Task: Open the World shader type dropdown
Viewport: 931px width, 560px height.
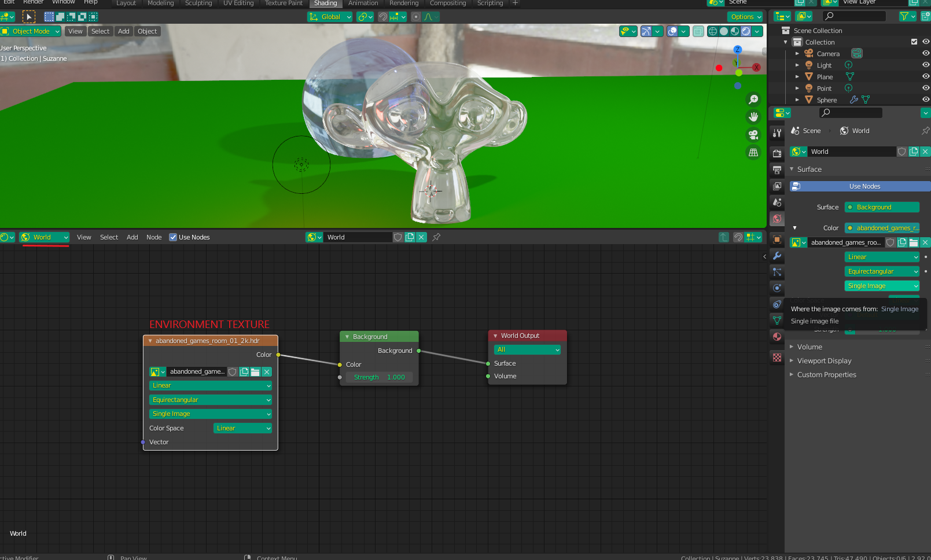Action: pyautogui.click(x=45, y=237)
